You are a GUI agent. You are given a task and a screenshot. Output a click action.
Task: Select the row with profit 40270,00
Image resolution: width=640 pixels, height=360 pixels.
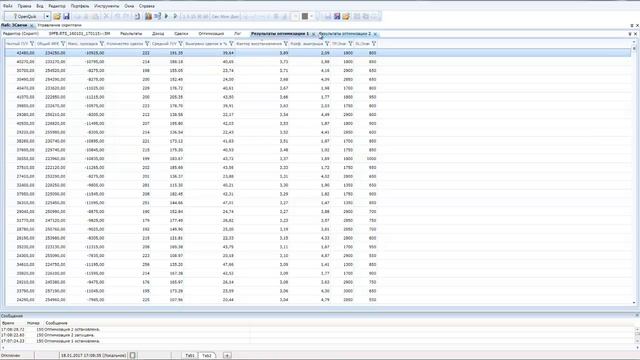pyautogui.click(x=318, y=62)
